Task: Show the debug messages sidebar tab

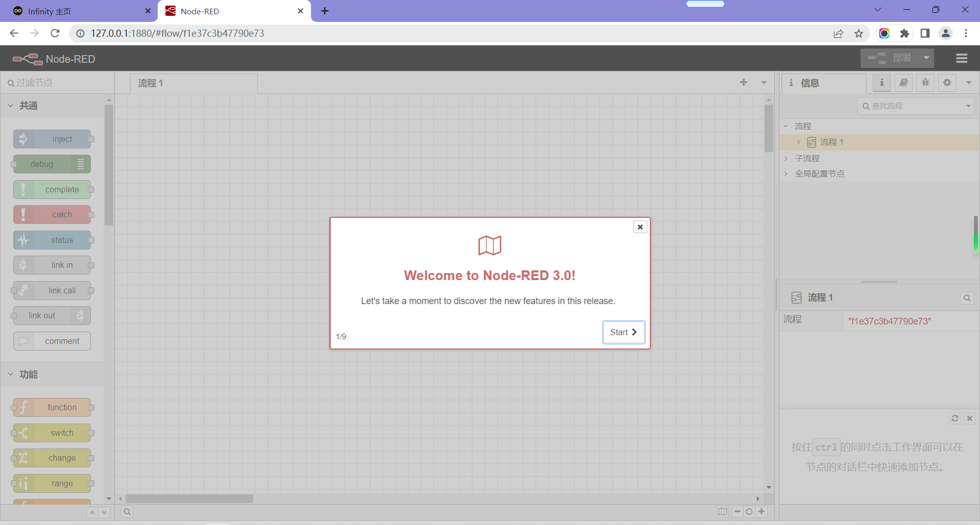Action: coord(925,83)
